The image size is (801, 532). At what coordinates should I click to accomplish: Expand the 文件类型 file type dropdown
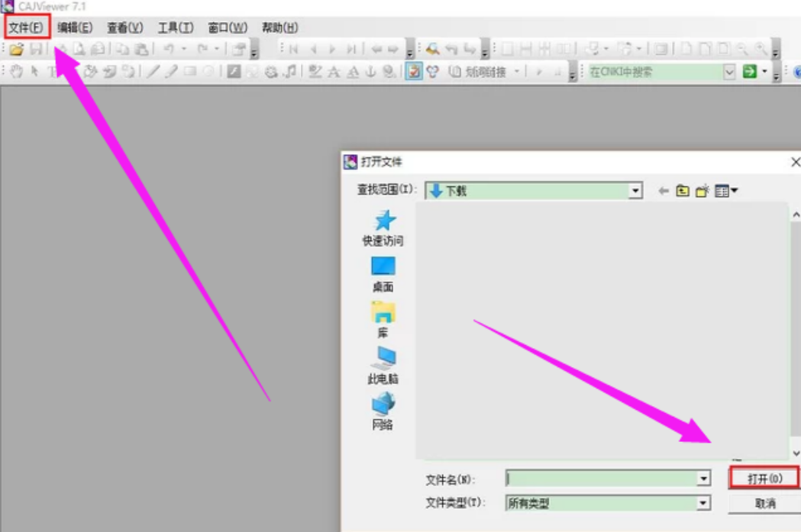[x=703, y=503]
